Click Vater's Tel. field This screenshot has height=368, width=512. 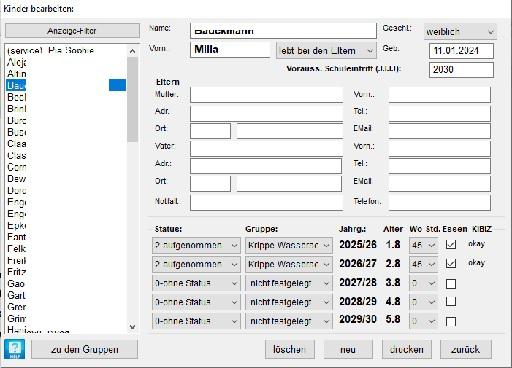point(440,166)
